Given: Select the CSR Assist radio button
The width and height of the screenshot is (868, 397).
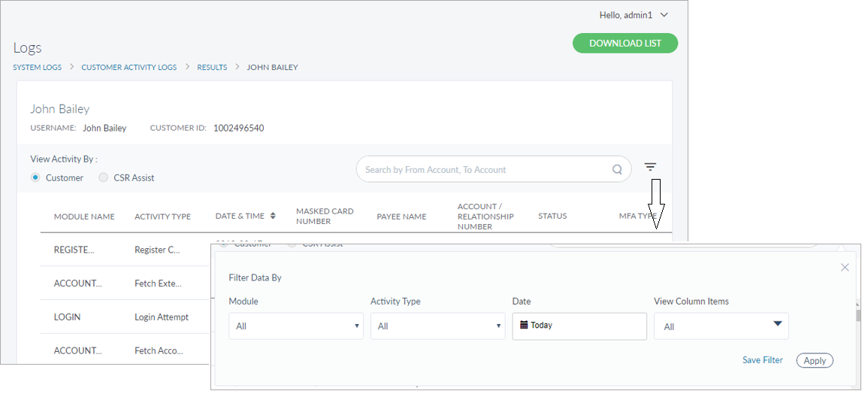Looking at the screenshot, I should pyautogui.click(x=104, y=178).
